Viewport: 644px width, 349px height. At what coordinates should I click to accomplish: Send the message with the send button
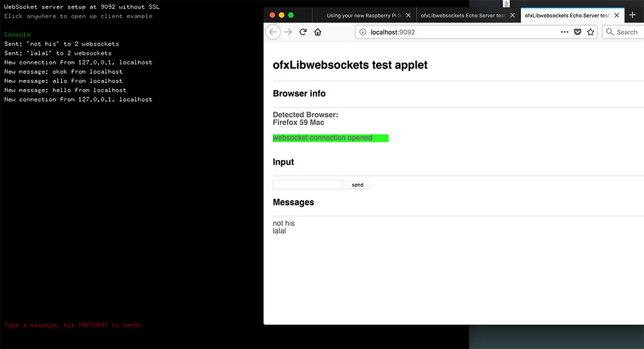coord(357,185)
